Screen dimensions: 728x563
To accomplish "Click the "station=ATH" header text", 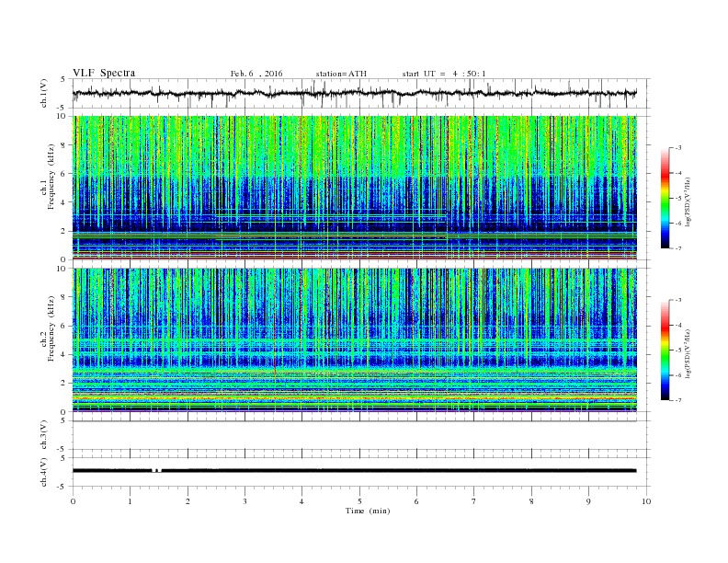I will [341, 74].
